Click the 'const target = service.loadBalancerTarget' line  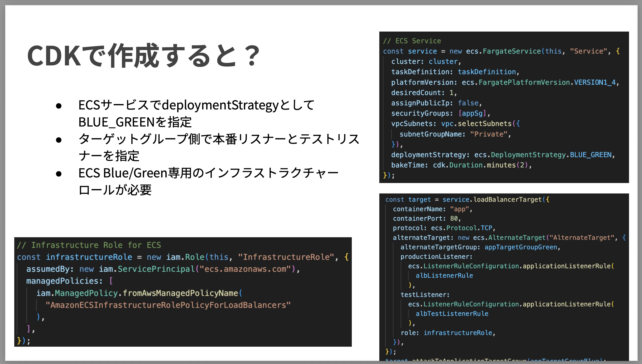(x=467, y=200)
